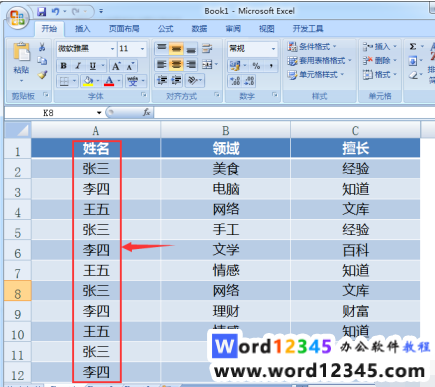Click the 插入 cells button
435x387 pixels.
tap(380, 46)
